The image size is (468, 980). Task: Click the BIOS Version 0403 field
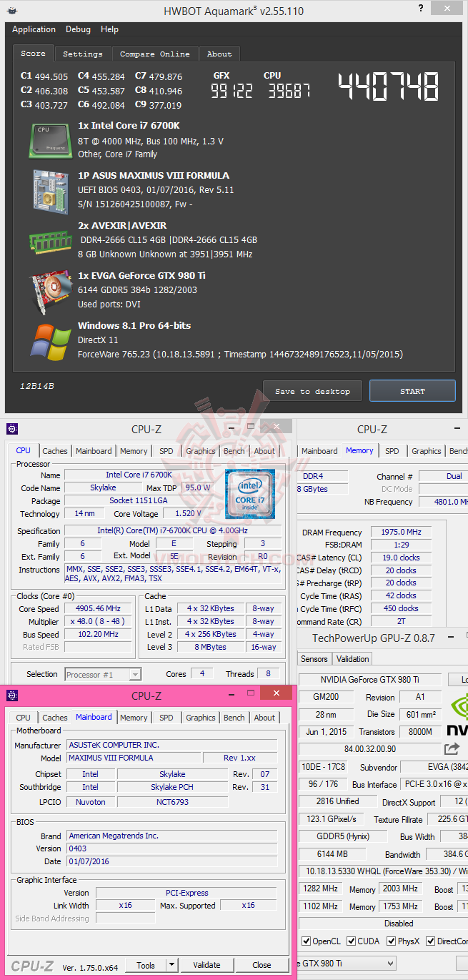[x=172, y=848]
